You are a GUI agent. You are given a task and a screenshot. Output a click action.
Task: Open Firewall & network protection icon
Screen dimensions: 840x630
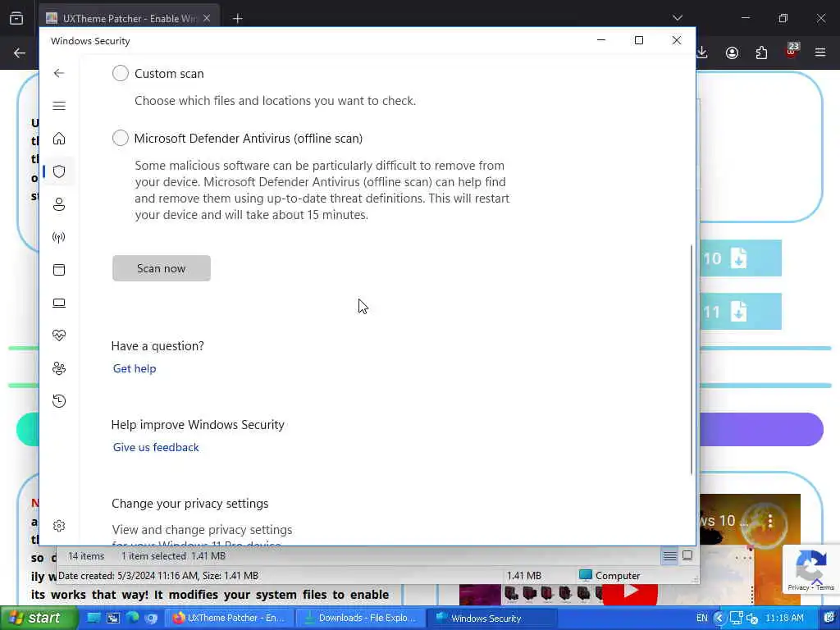59,237
